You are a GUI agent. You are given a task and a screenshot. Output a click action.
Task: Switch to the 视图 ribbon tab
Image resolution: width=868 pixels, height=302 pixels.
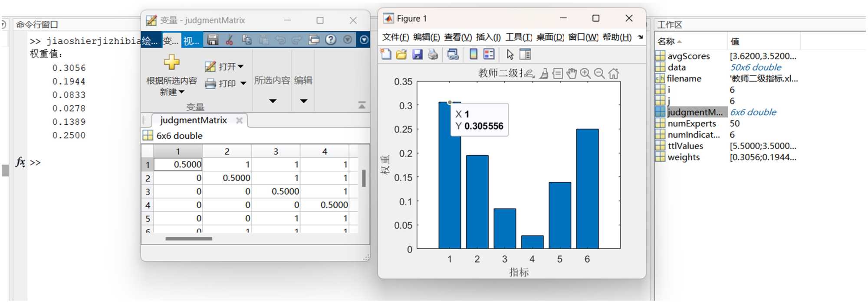click(191, 41)
